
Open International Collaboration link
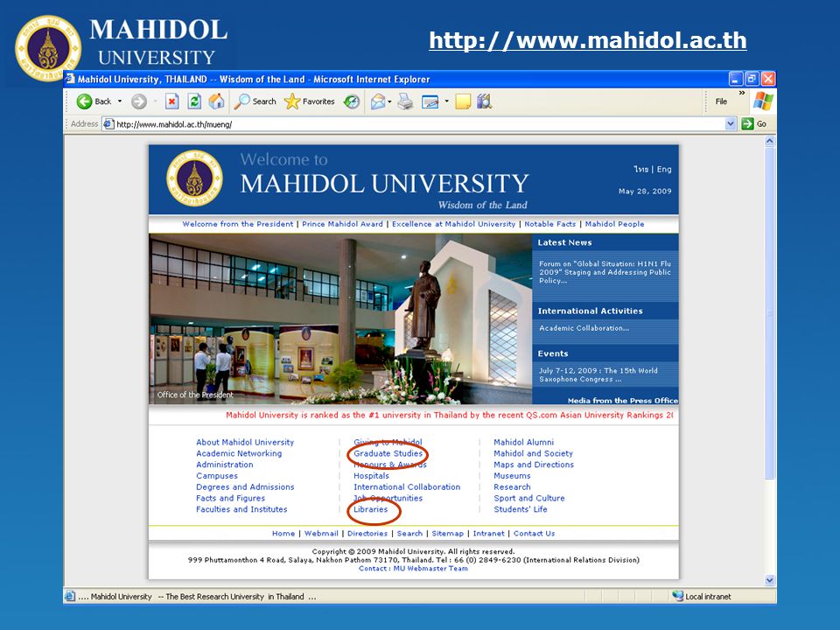coord(407,487)
